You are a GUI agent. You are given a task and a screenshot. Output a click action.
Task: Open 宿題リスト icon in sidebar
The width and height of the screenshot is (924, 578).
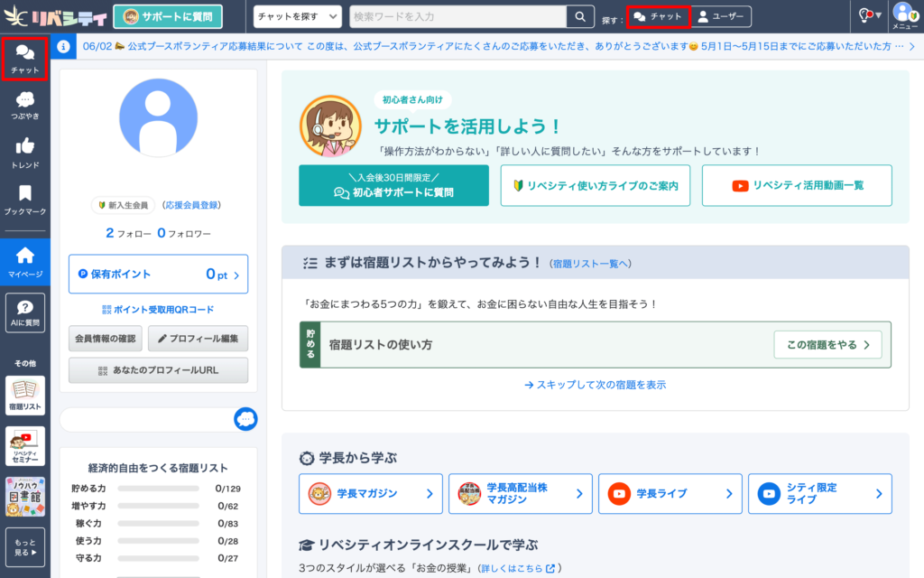click(x=24, y=396)
